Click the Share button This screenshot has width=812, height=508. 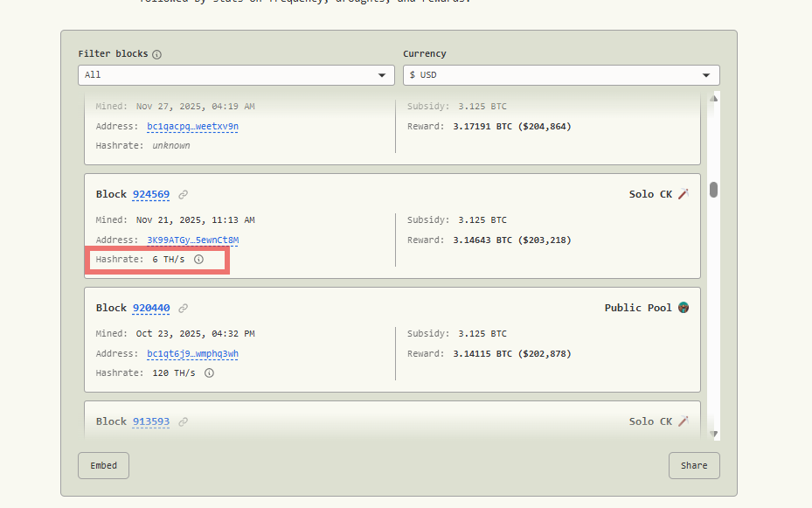coord(694,465)
